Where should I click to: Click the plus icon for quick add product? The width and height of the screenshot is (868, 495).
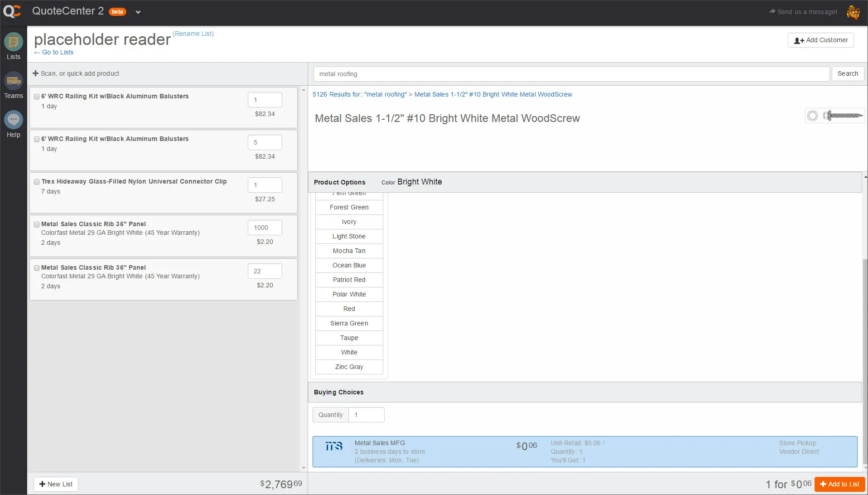click(35, 73)
